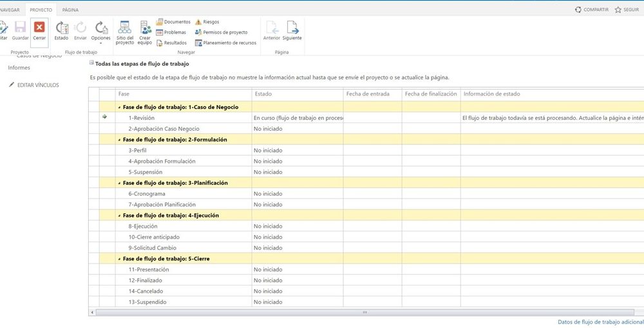Collapse the 4-Ejecución phase group

pyautogui.click(x=120, y=215)
